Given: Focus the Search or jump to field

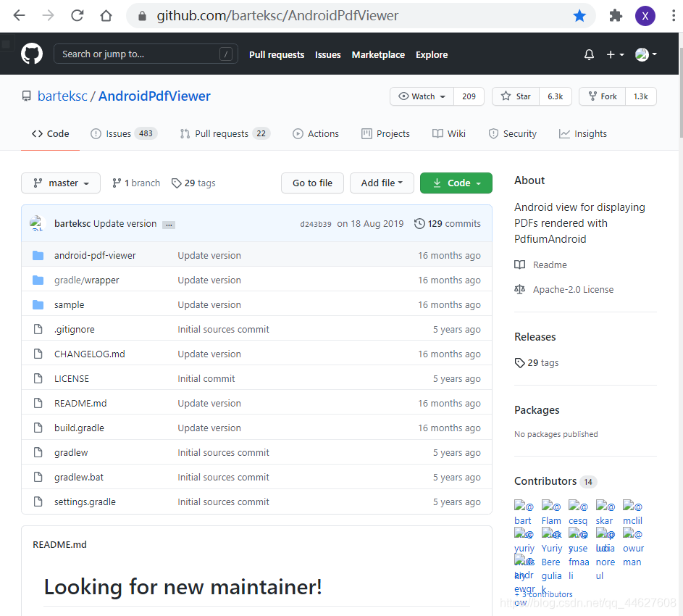Looking at the screenshot, I should pyautogui.click(x=146, y=54).
